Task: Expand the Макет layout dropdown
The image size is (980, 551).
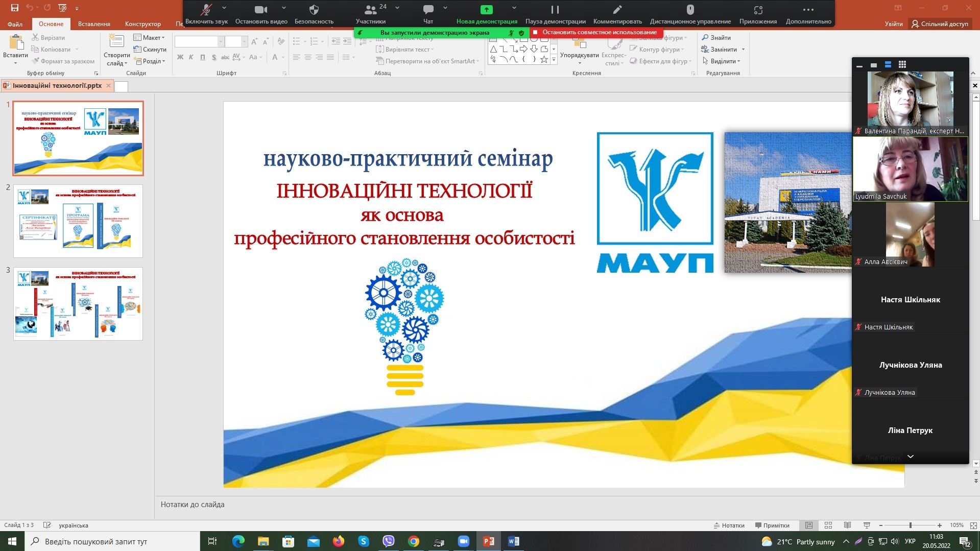Action: pyautogui.click(x=149, y=37)
